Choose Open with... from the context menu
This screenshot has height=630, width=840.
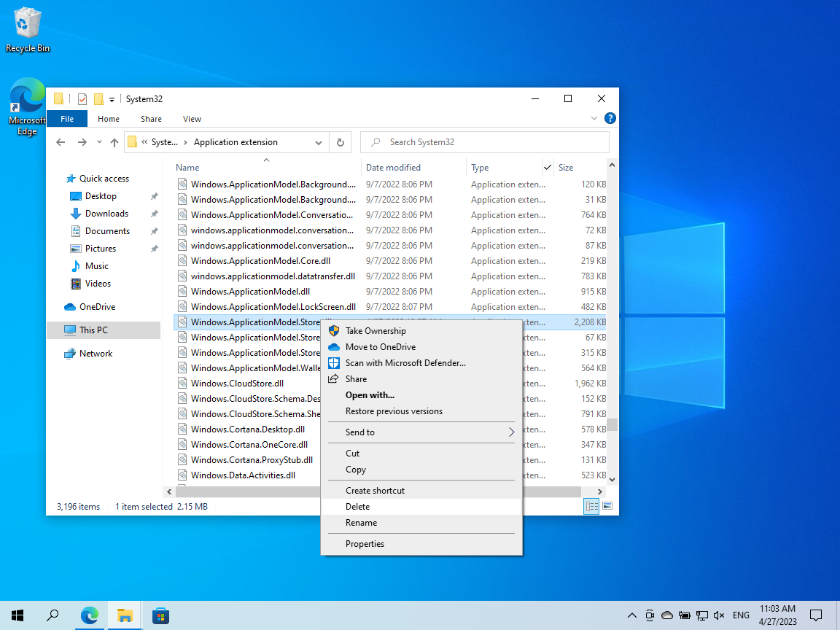[421, 395]
